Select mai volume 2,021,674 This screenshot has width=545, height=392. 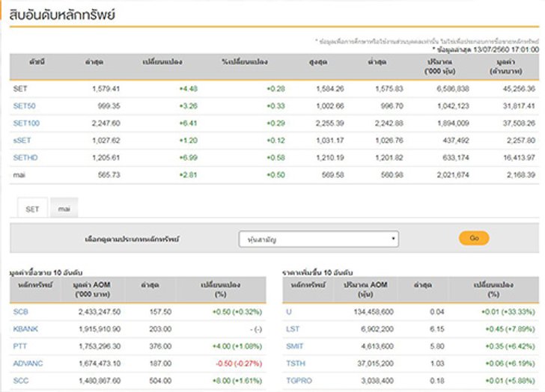point(453,175)
